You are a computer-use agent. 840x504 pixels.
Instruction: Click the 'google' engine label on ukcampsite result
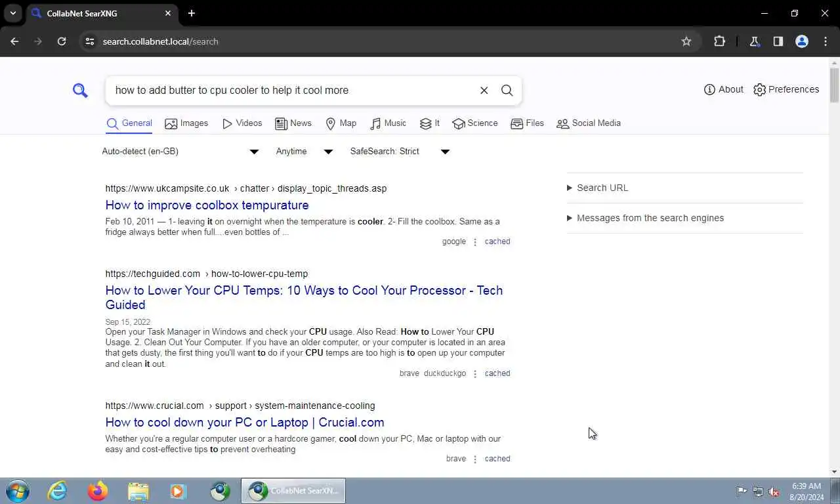(x=454, y=241)
